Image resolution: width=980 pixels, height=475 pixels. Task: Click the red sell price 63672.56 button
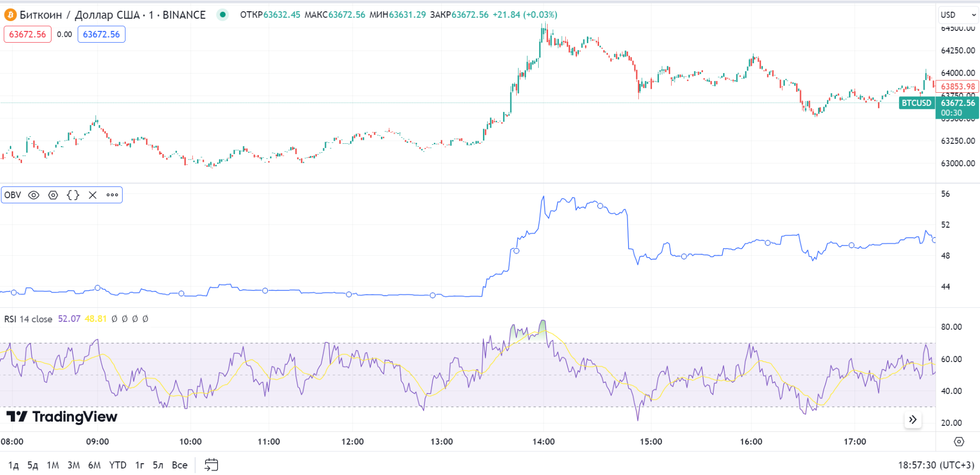click(27, 34)
